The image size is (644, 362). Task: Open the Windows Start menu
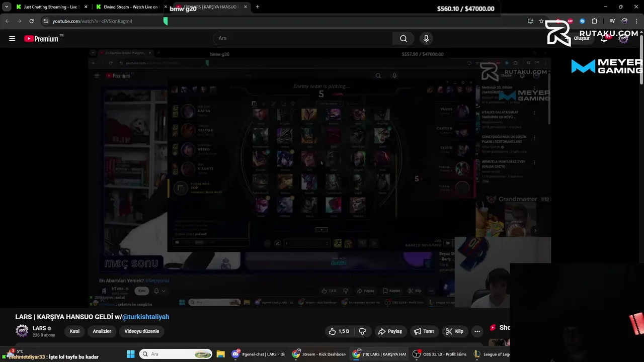click(x=131, y=354)
